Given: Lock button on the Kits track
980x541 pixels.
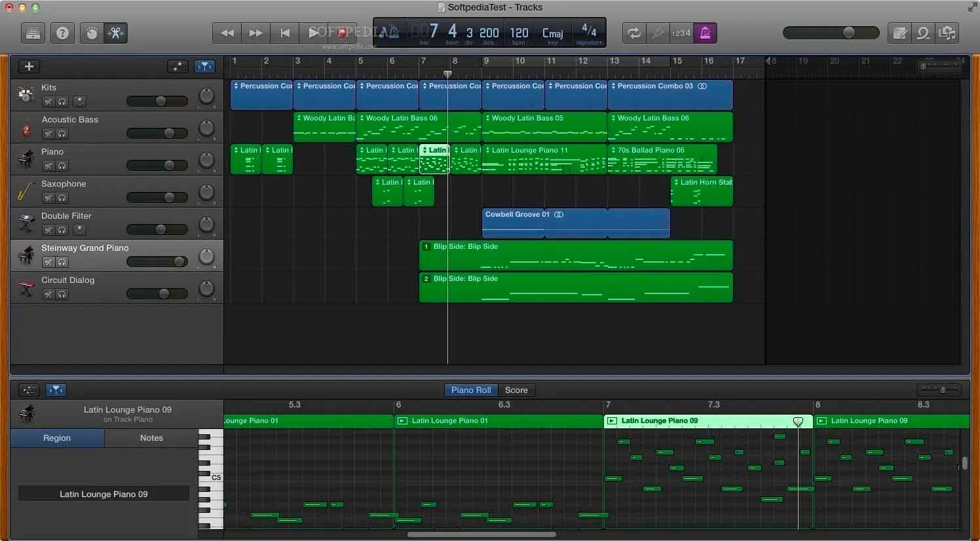Looking at the screenshot, I should [x=79, y=102].
